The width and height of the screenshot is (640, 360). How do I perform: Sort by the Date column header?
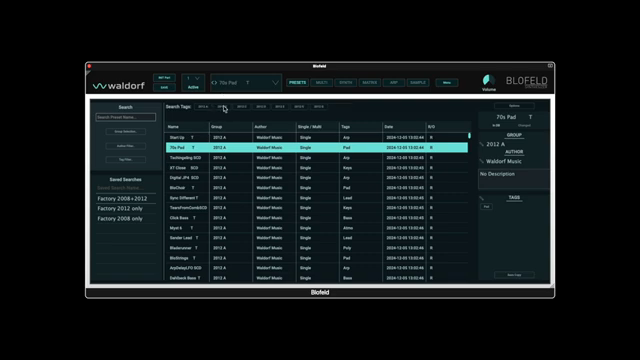click(x=404, y=127)
